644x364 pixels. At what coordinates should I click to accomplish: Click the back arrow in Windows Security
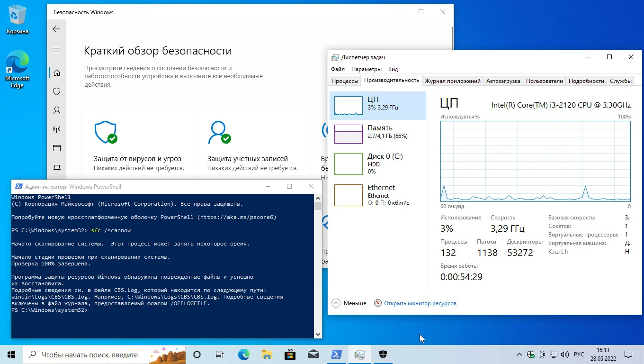tap(56, 29)
